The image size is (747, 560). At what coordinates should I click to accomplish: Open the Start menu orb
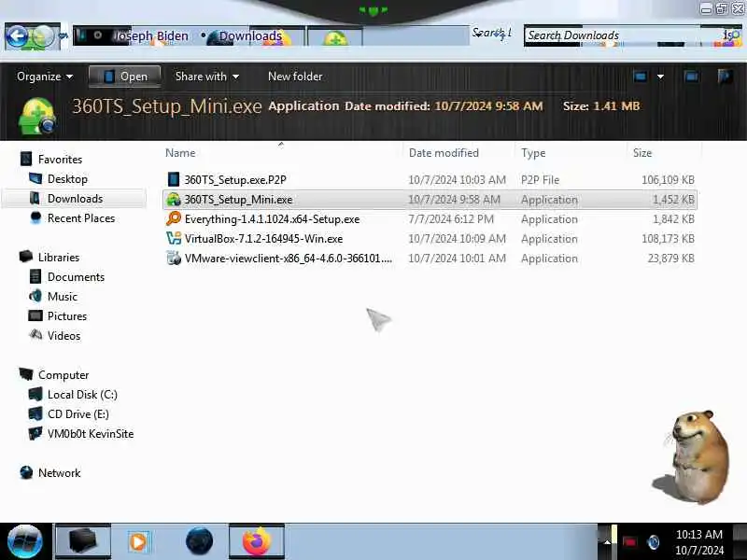click(x=25, y=541)
